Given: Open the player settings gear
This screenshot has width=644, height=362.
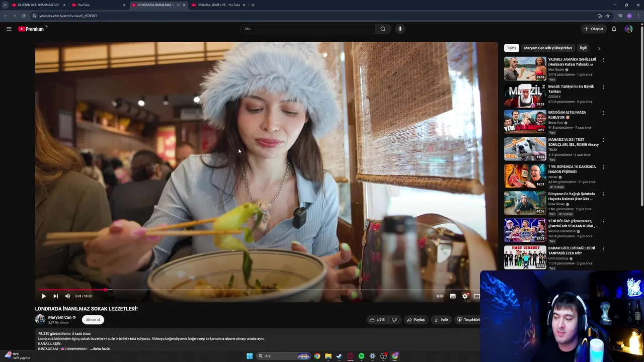Looking at the screenshot, I should coord(465,296).
